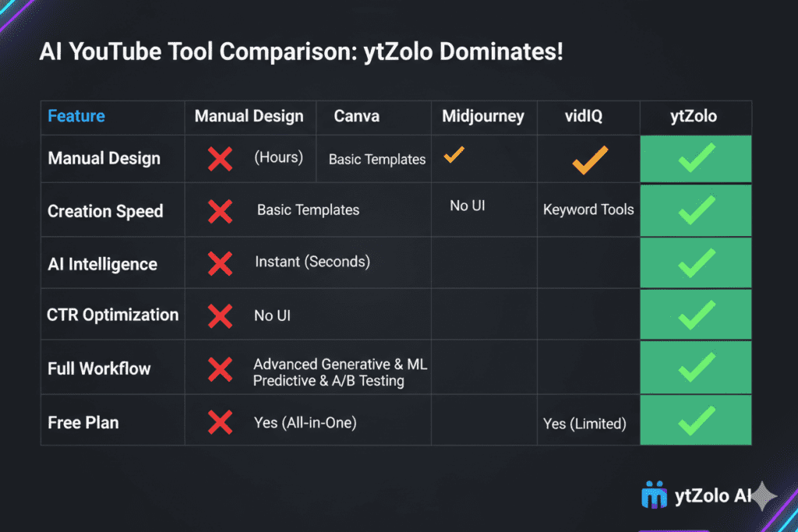The width and height of the screenshot is (798, 532).
Task: Click the red X beside Creation Speed
Action: click(x=221, y=211)
